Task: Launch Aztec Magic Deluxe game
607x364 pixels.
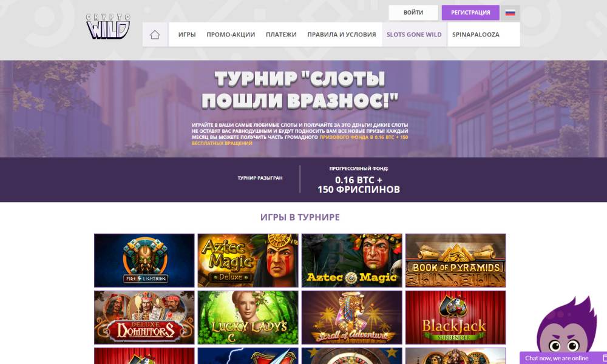Action: pyautogui.click(x=248, y=260)
